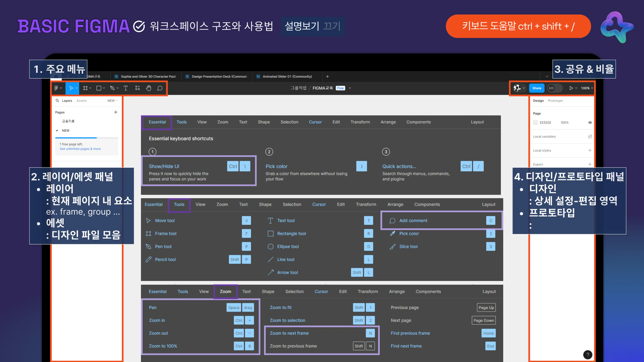Open the Resources components icon in the toolbar
This screenshot has width=644, height=362.
click(x=137, y=88)
